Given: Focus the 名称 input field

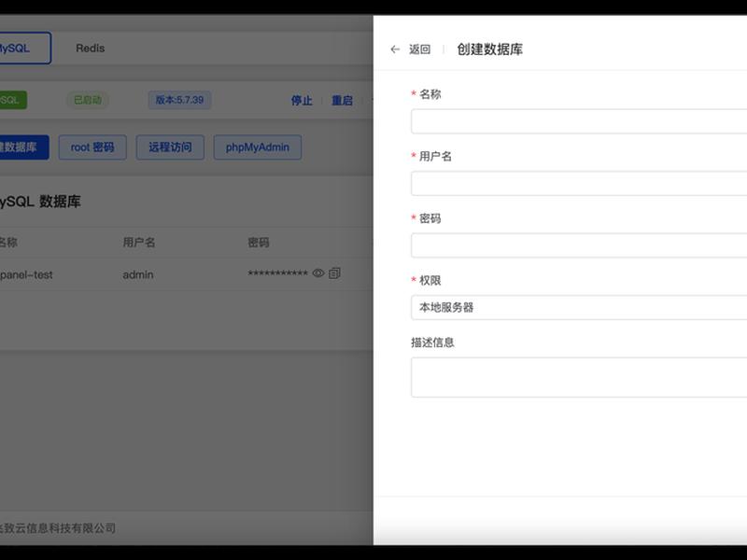Looking at the screenshot, I should 579,121.
